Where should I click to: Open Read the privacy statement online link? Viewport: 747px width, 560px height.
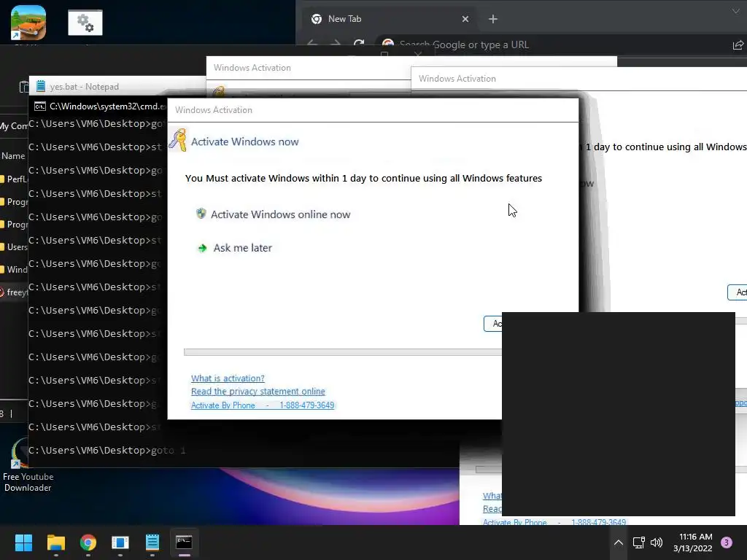click(x=258, y=392)
